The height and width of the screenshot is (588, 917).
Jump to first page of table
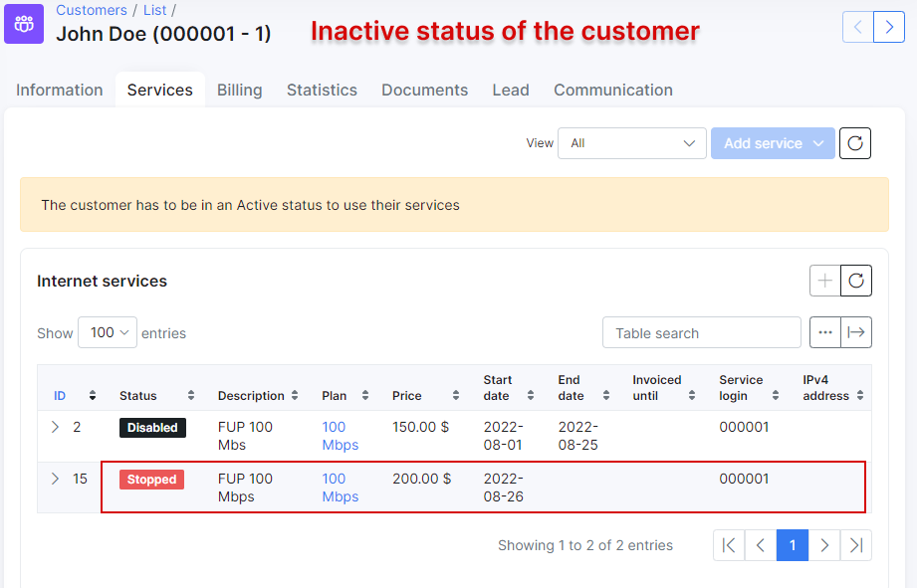point(729,545)
